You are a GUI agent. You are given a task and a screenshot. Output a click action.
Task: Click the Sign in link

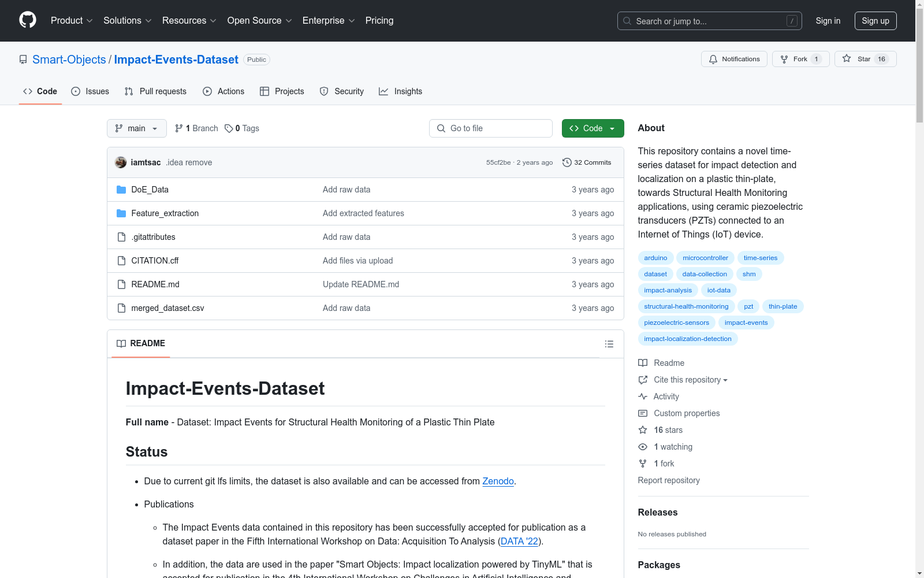coord(828,21)
